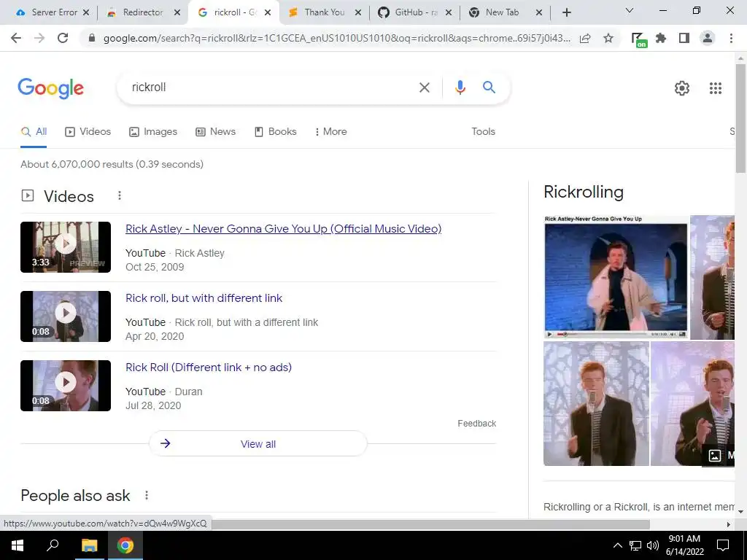Image resolution: width=747 pixels, height=560 pixels.
Task: Open the network status tray icon
Action: click(x=635, y=545)
